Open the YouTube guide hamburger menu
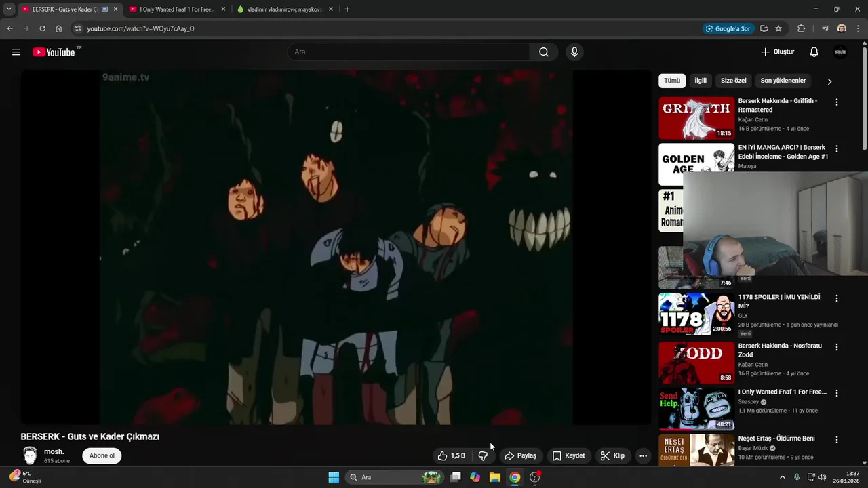This screenshot has width=868, height=488. (x=16, y=52)
